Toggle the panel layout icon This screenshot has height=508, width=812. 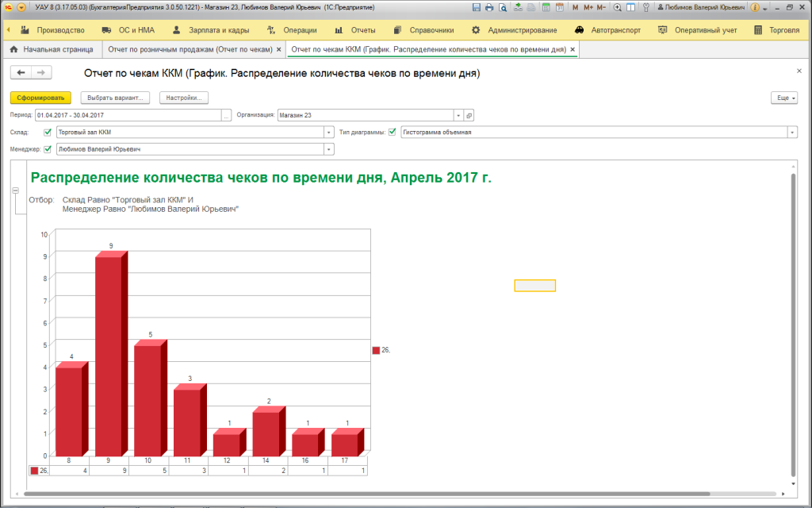click(630, 8)
